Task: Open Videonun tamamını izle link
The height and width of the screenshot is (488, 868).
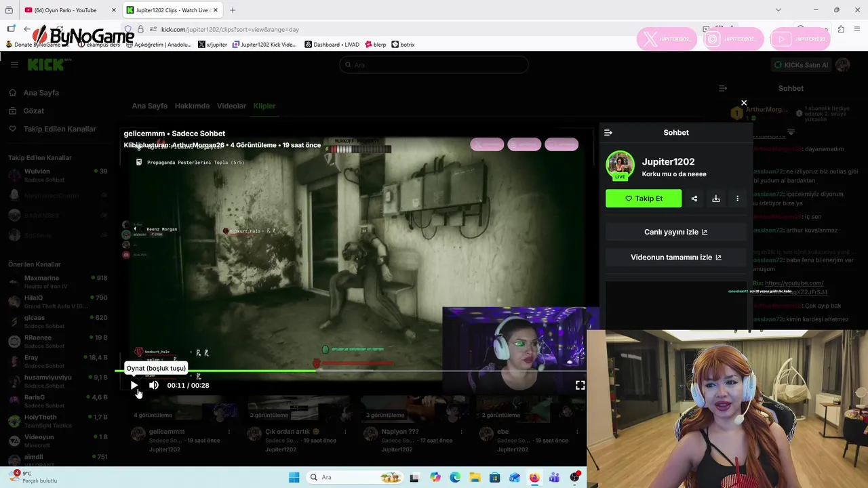Action: click(676, 258)
